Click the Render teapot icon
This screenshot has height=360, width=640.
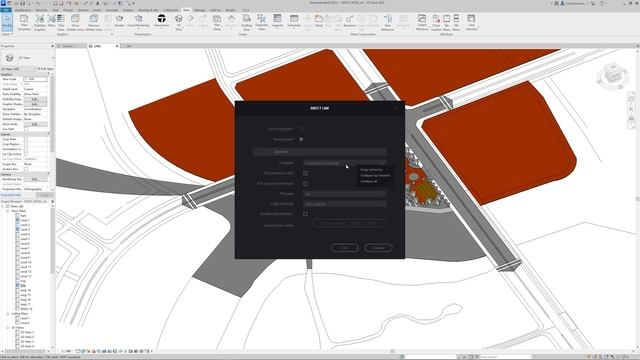tap(119, 20)
